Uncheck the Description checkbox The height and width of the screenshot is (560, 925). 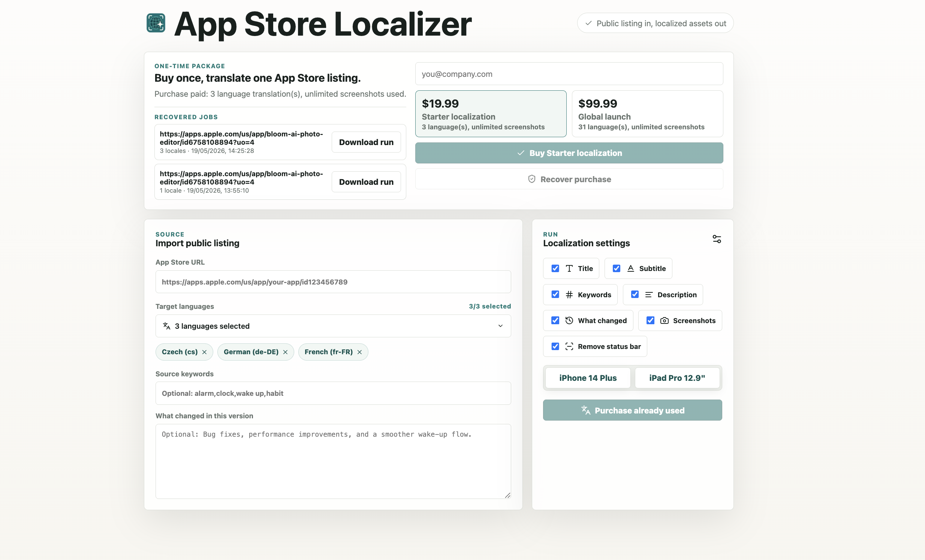[x=635, y=294]
